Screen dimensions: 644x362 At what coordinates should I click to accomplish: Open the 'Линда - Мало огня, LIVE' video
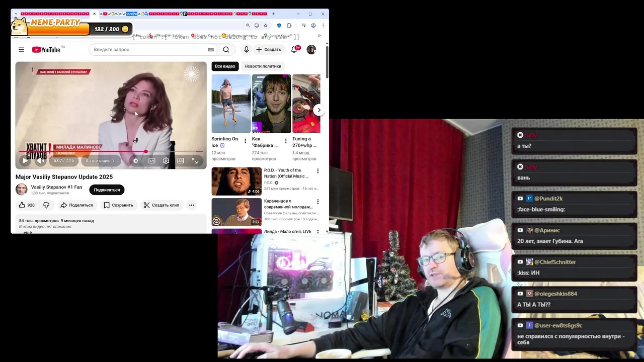(x=287, y=231)
